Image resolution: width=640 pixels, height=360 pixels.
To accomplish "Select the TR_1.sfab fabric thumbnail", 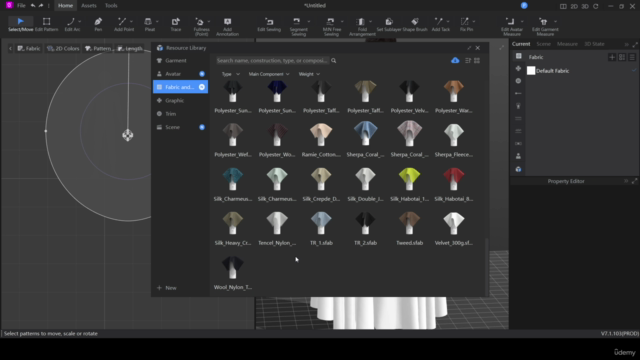I will 321,223.
